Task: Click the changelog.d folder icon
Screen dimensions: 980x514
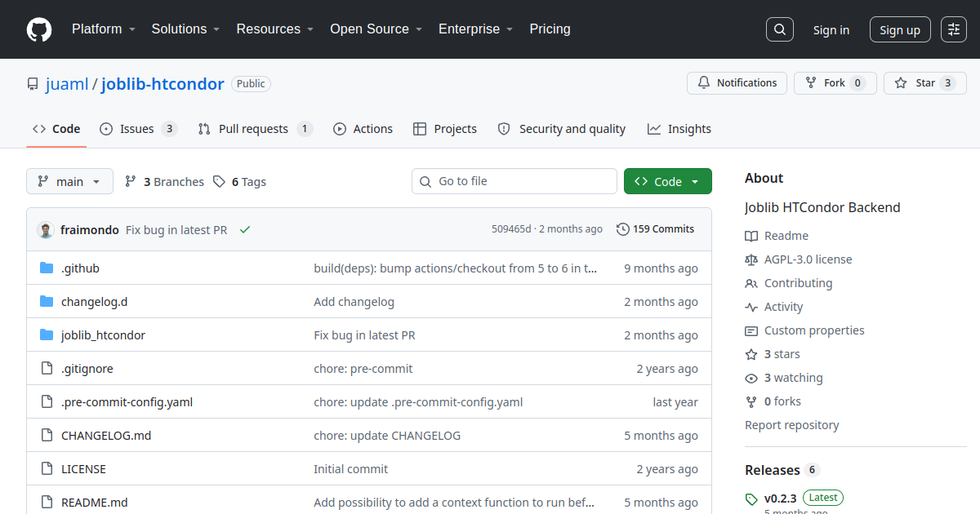Action: 47,302
